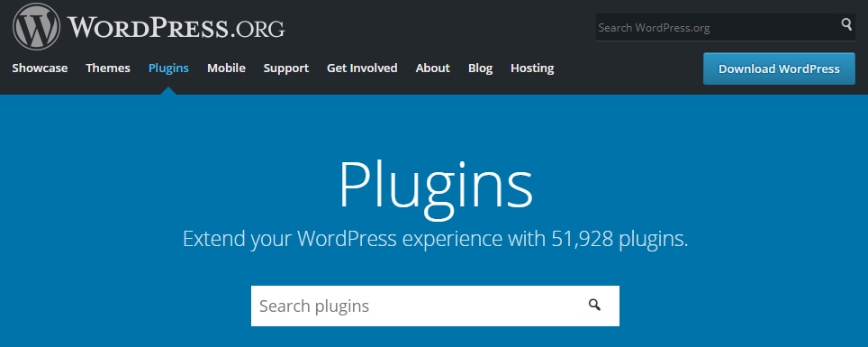Open the Mobile menu link
Image resolution: width=868 pixels, height=347 pixels.
coord(226,68)
